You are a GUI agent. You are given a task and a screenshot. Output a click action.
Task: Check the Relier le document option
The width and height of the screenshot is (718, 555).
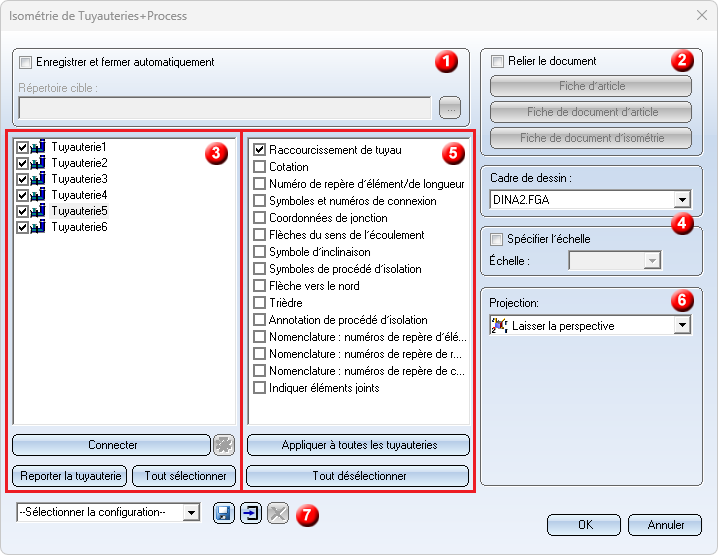click(497, 61)
